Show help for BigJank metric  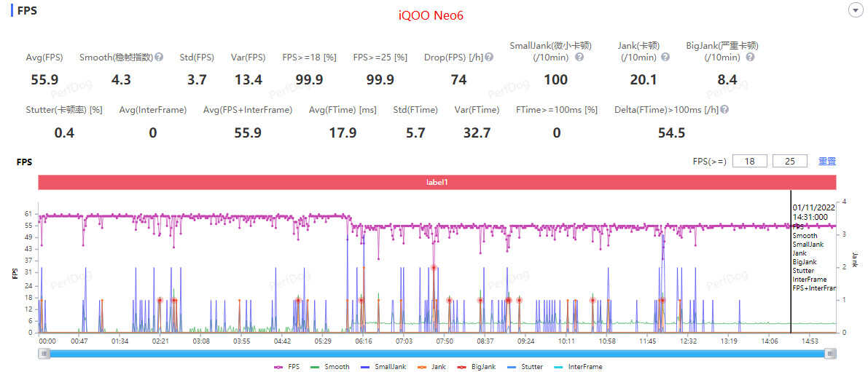point(749,57)
